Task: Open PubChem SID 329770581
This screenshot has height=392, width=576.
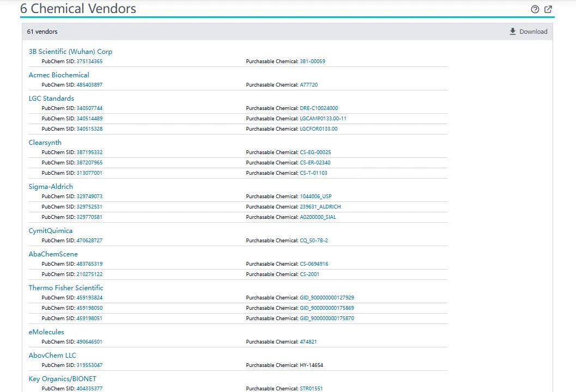Action: coord(89,217)
